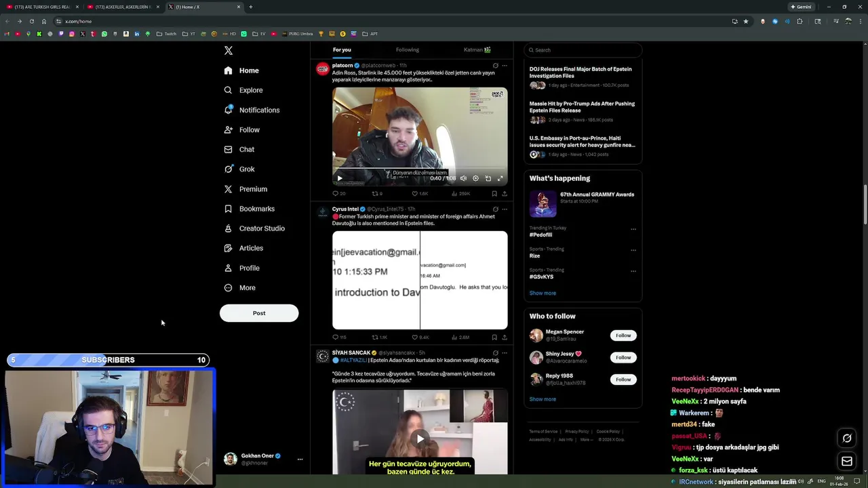Open more options on platcorn post
The width and height of the screenshot is (868, 488).
(505, 66)
